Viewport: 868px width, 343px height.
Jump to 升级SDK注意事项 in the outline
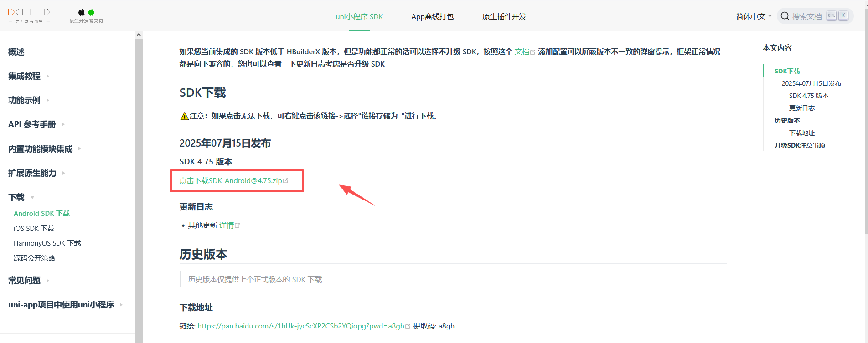(x=800, y=145)
